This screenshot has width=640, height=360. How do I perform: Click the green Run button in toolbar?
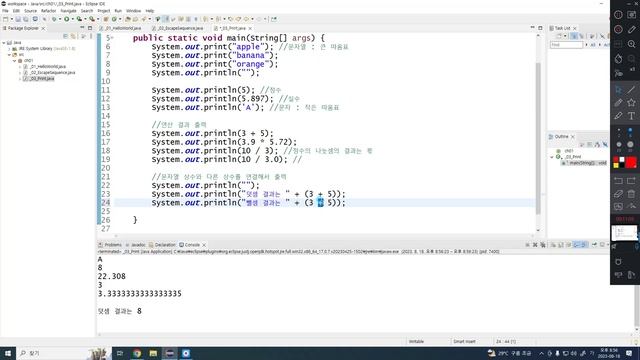(66, 19)
